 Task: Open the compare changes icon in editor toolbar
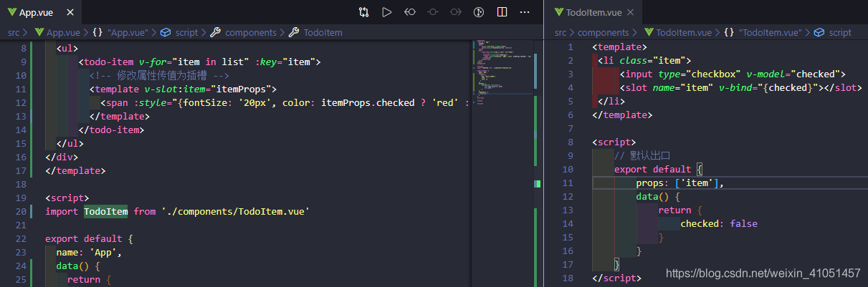[364, 12]
